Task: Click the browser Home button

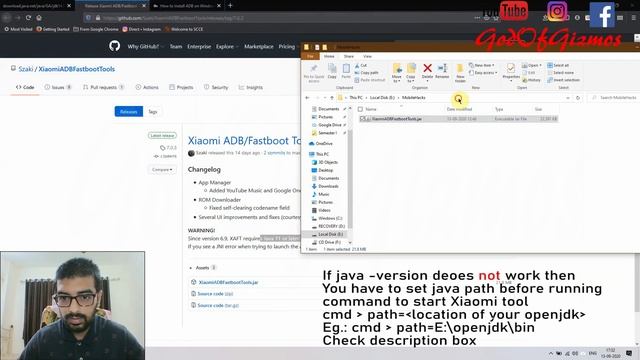Action: coord(39,18)
